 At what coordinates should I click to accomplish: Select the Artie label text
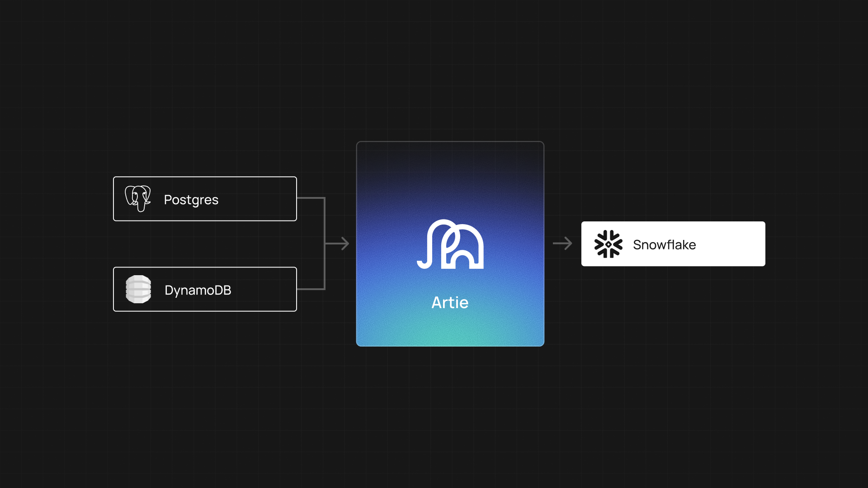450,302
